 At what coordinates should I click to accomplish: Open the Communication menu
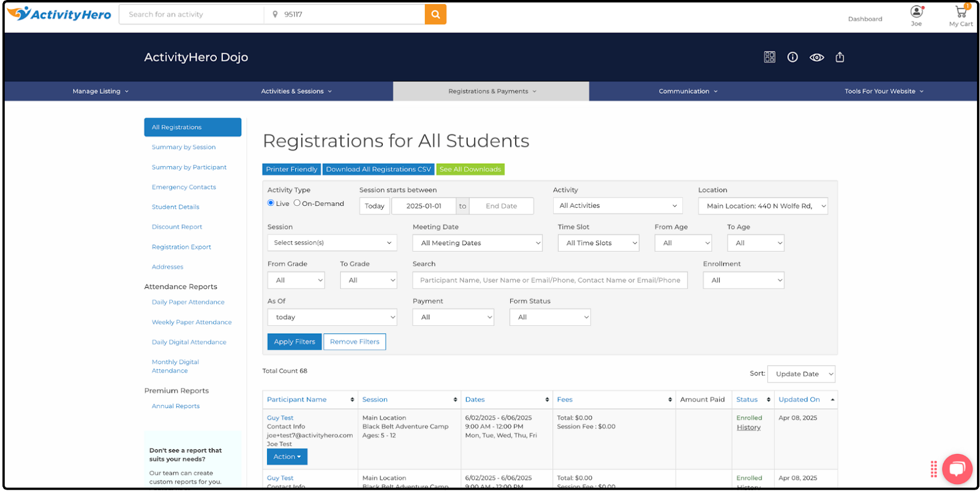click(x=688, y=91)
